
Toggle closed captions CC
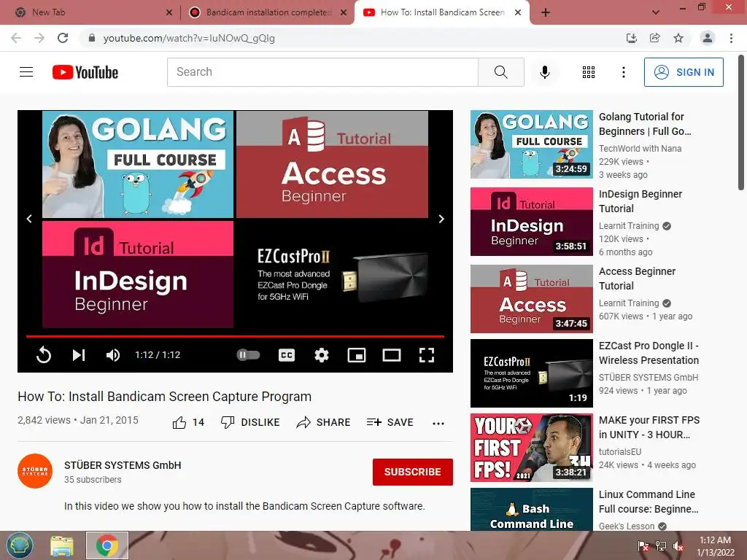286,355
